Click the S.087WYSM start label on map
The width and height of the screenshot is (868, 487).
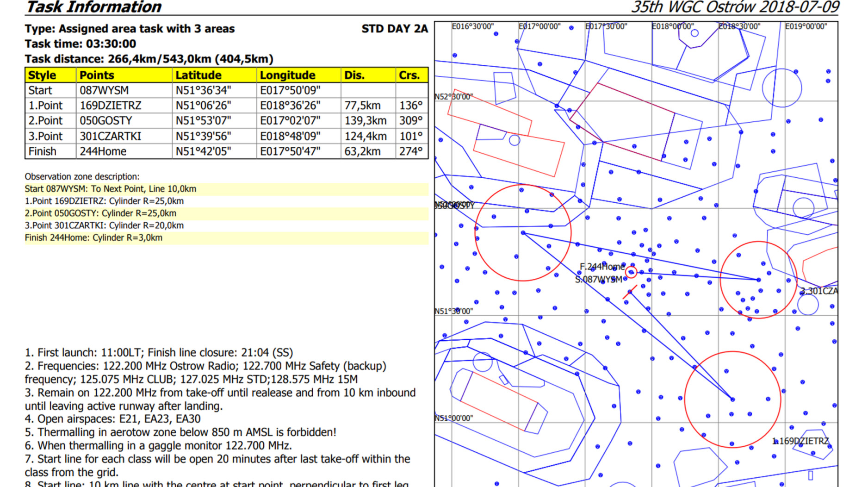click(598, 280)
